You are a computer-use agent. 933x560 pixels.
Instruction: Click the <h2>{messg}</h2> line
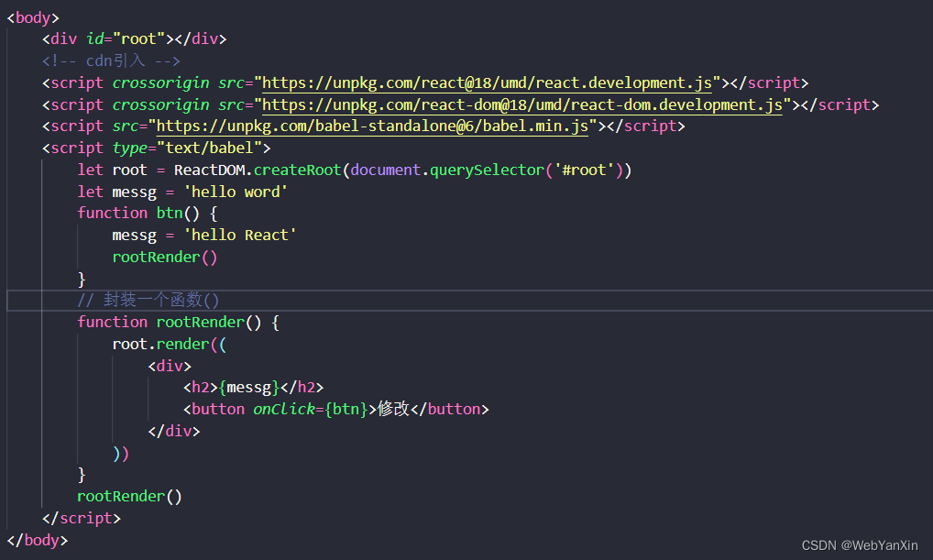(254, 388)
